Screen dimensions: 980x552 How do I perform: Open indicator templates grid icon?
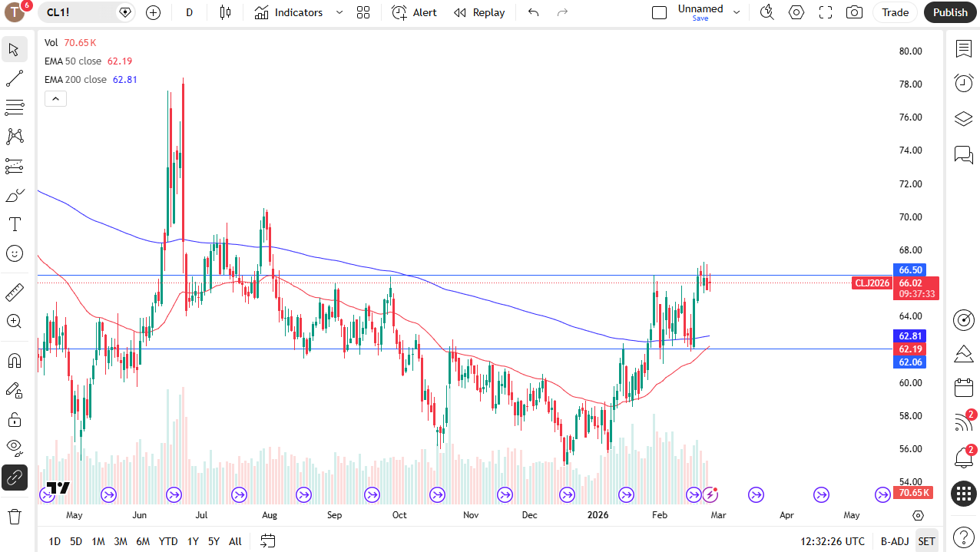pos(363,12)
